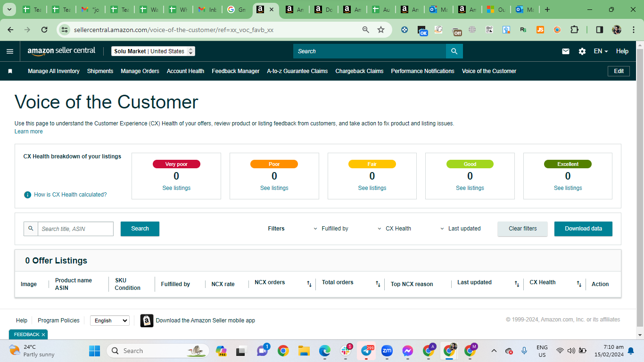Expand the Last updated filter
The image size is (644, 362).
point(461,229)
